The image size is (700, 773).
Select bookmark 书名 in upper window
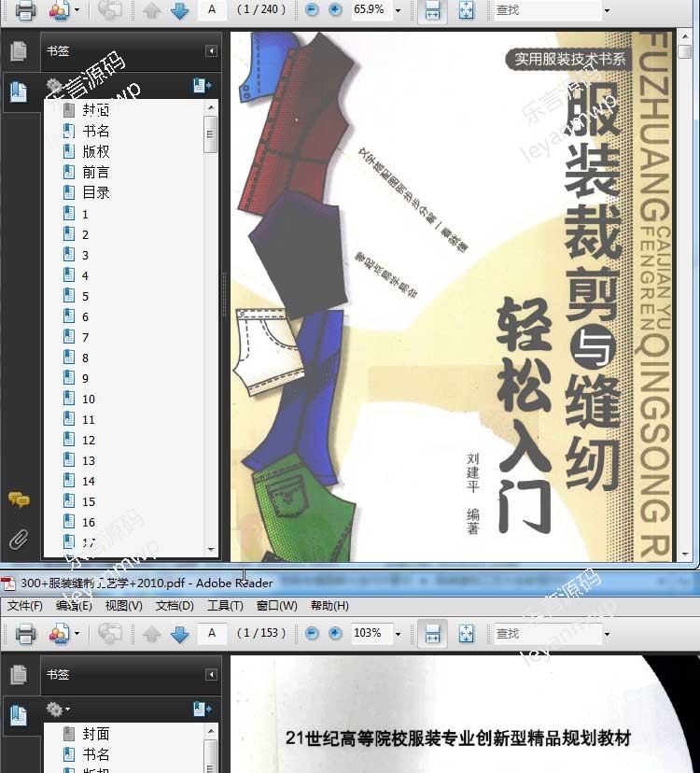point(96,131)
